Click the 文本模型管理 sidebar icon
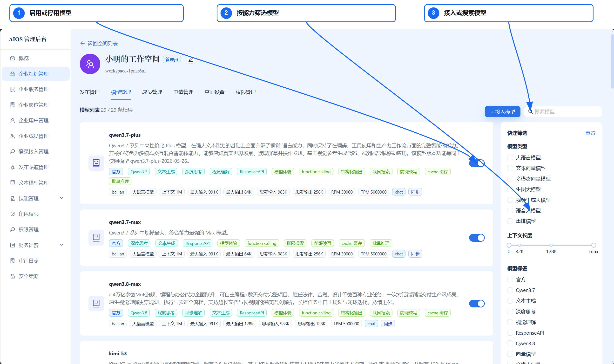 point(13,183)
